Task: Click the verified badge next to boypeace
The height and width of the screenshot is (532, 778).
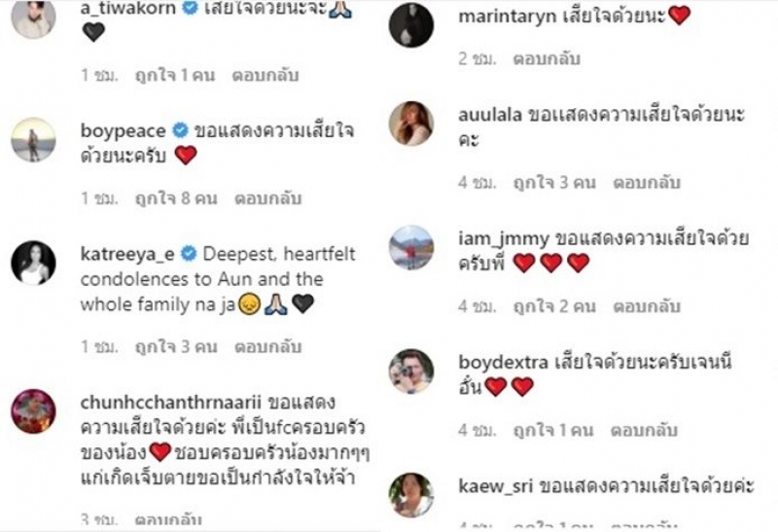Action: click(x=180, y=130)
